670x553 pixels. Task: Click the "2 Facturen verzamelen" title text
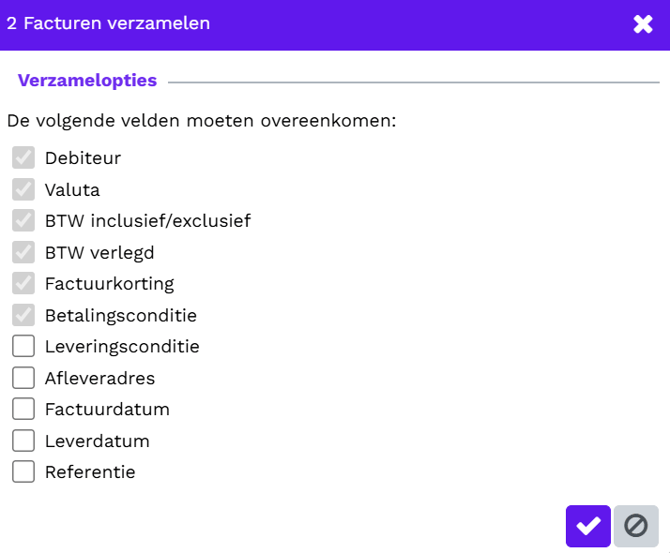(108, 24)
